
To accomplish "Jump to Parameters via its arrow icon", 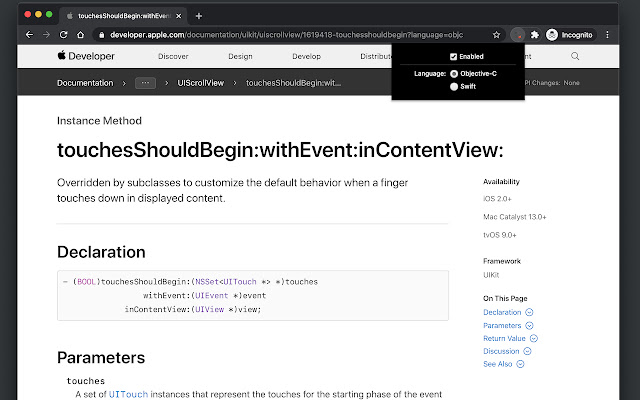I will click(529, 325).
